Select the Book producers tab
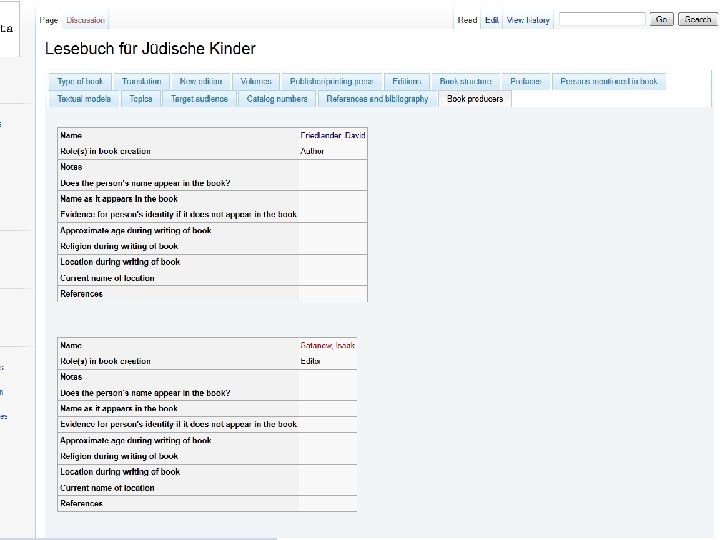 pos(475,99)
